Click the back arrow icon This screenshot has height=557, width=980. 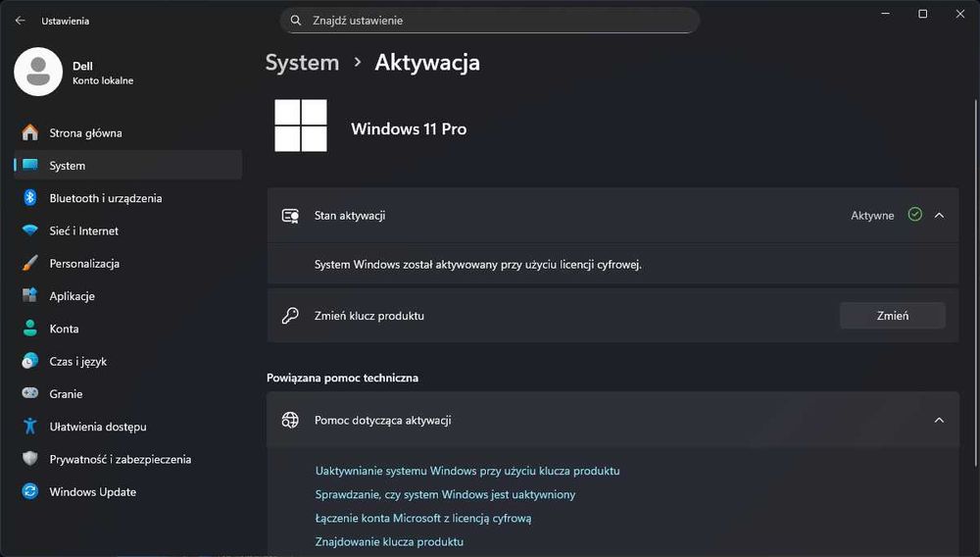pos(20,20)
